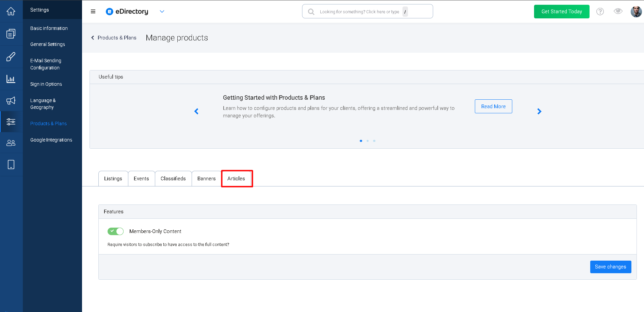This screenshot has width=644, height=312.
Task: Go to the next tip with the right chevron
Action: click(539, 111)
